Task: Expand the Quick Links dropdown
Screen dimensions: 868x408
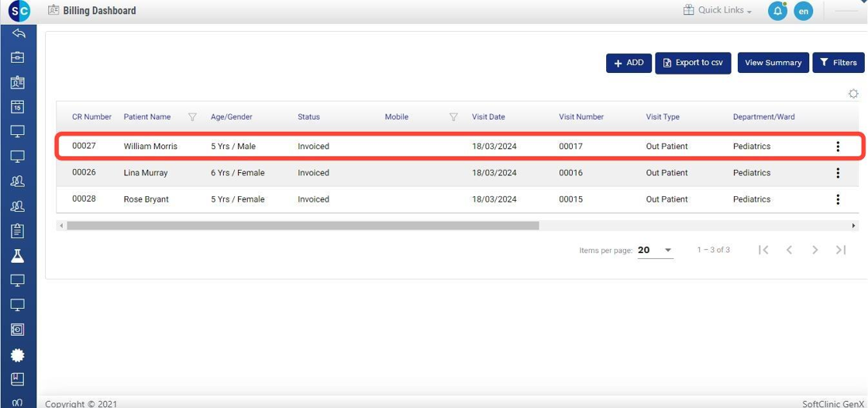Action: pyautogui.click(x=718, y=10)
